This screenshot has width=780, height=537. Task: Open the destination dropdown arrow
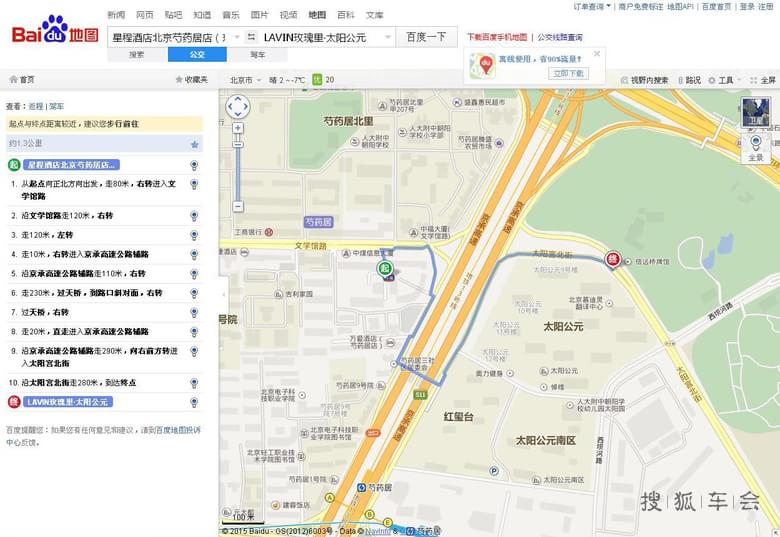click(388, 37)
